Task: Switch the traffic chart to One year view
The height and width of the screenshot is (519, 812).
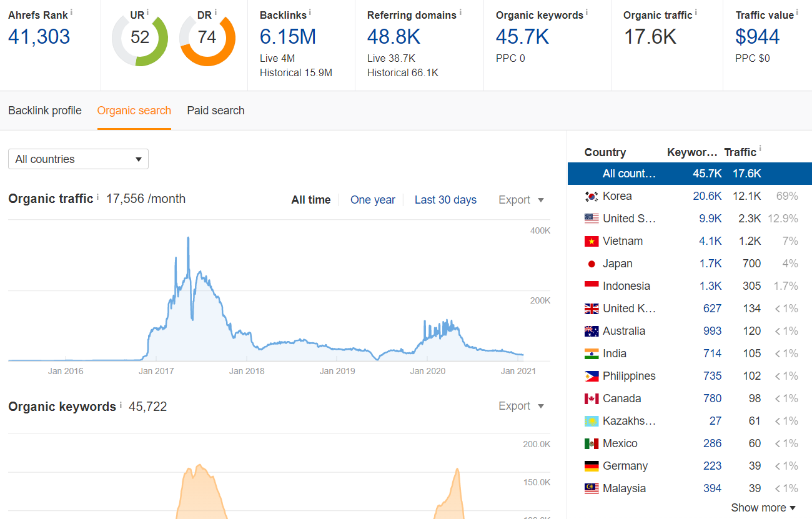Action: pyautogui.click(x=373, y=199)
